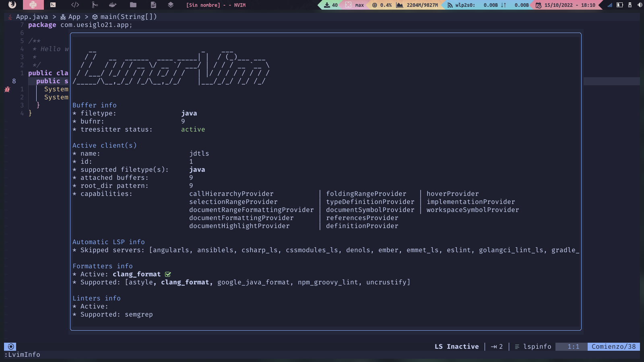Open the CPU usage indicator icon
This screenshot has height=362, width=644.
click(374, 5)
